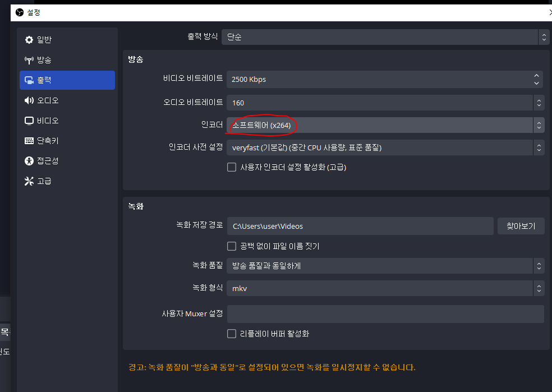This screenshot has height=392, width=552.
Task: Click the 녹화 section heading
Action: [136, 206]
